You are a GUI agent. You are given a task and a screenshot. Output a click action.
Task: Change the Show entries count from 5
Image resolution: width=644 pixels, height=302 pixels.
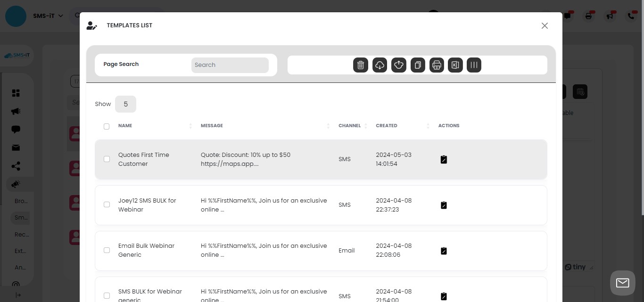(x=125, y=104)
